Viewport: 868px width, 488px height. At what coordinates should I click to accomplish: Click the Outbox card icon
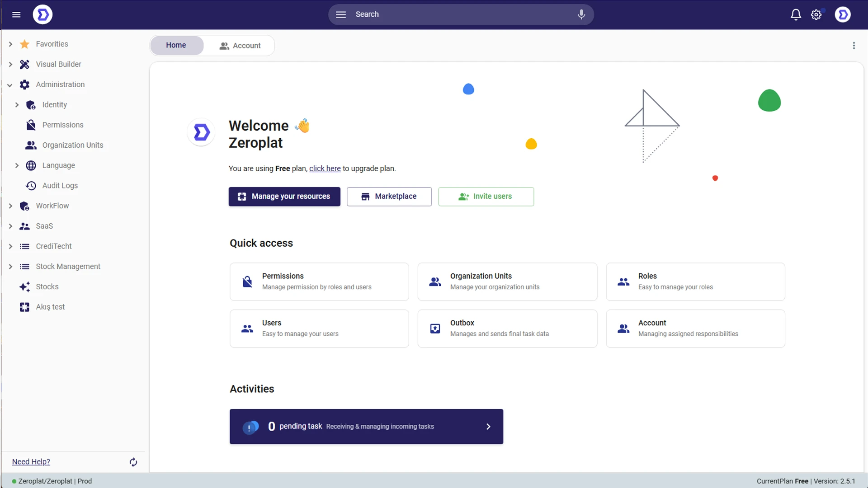coord(435,328)
